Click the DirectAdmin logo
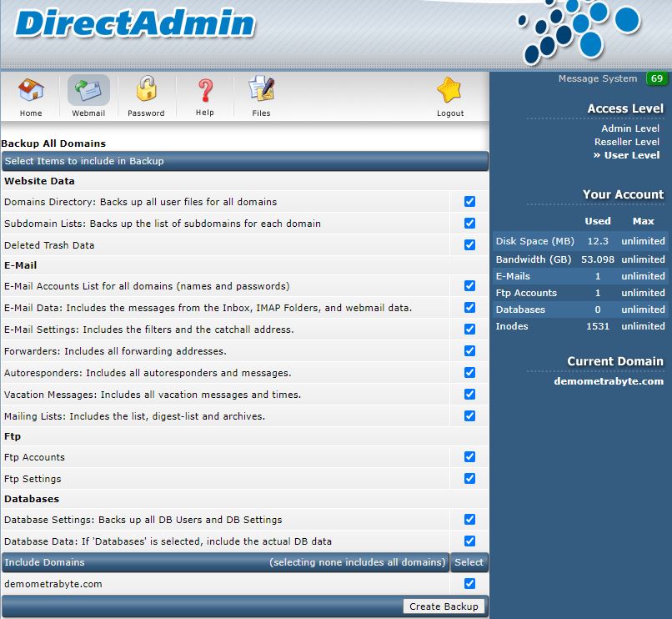Screen dimensions: 672x619 (129, 25)
